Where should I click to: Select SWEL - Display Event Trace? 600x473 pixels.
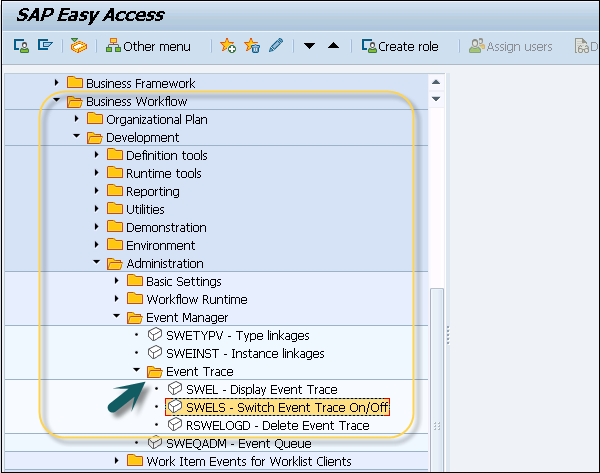[262, 389]
